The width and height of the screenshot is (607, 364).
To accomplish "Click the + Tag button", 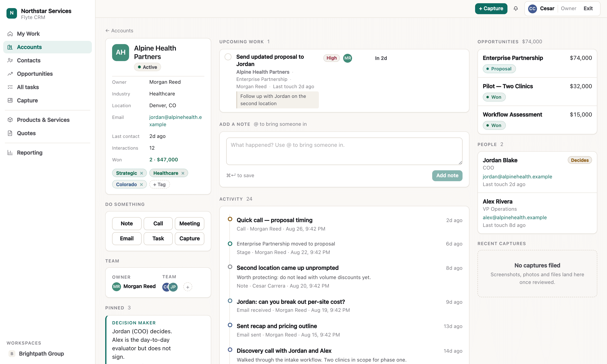I will (x=159, y=184).
